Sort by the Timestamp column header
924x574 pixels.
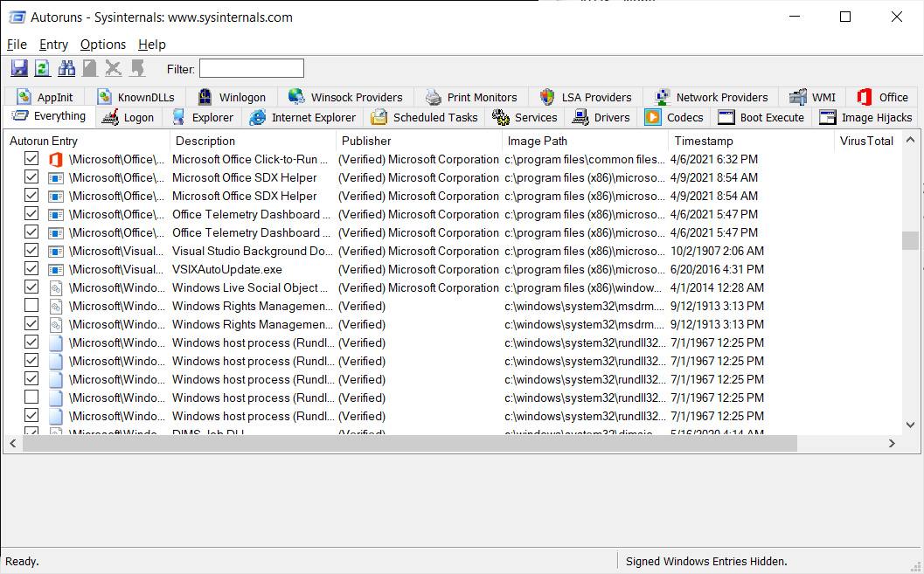752,141
